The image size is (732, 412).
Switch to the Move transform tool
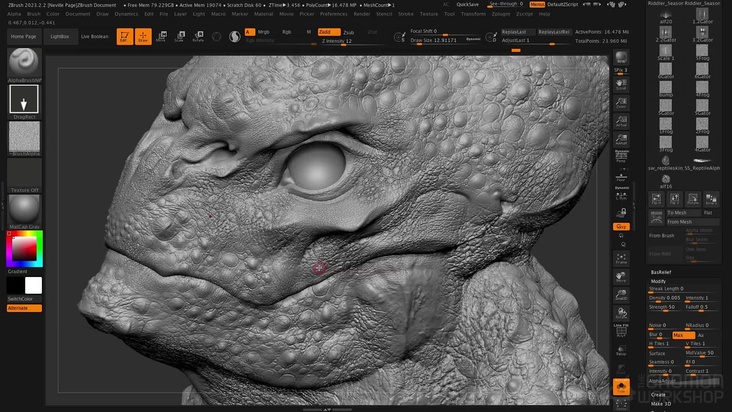pyautogui.click(x=162, y=36)
